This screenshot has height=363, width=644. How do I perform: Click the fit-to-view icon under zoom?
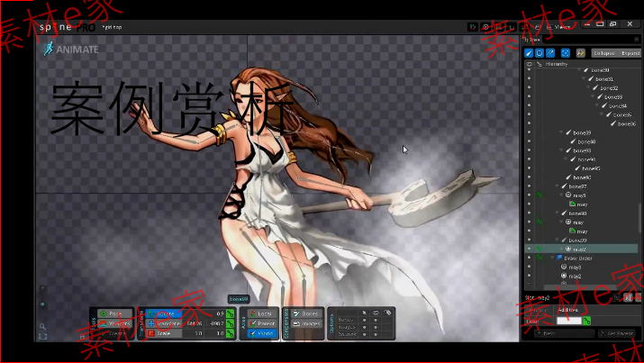(x=42, y=336)
